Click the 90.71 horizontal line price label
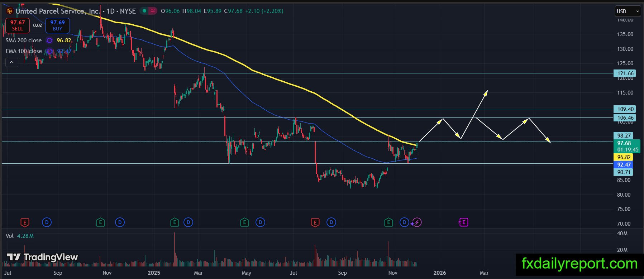This screenshot has height=279, width=644. coord(624,172)
